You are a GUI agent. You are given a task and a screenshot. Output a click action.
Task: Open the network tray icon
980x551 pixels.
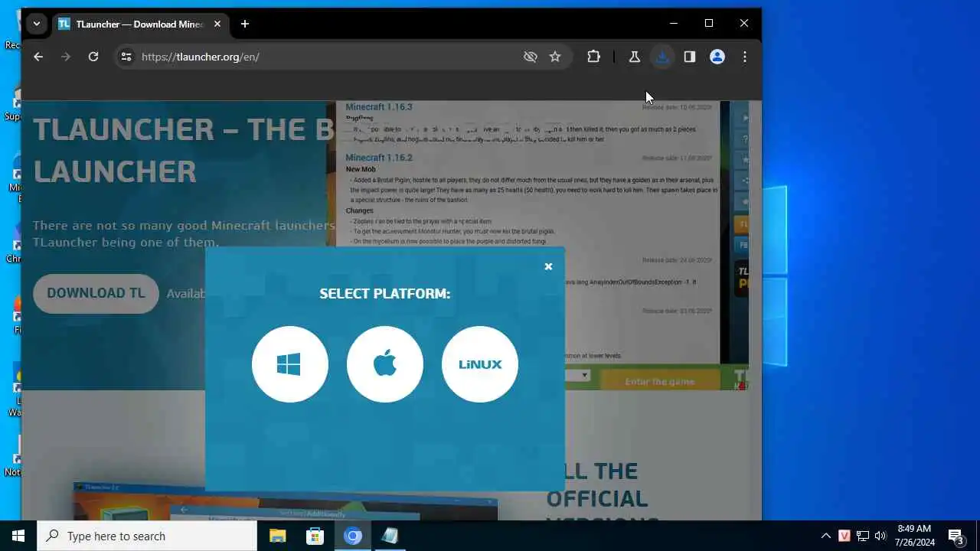point(863,536)
